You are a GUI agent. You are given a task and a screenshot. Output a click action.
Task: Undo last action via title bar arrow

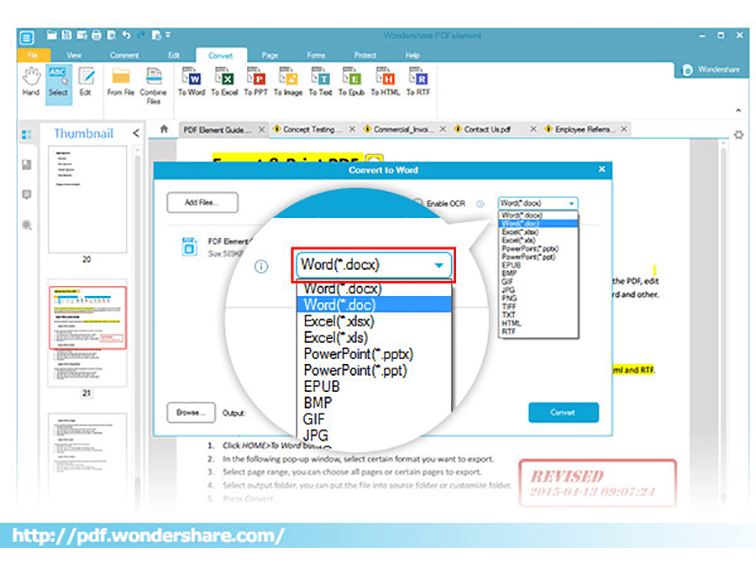126,35
